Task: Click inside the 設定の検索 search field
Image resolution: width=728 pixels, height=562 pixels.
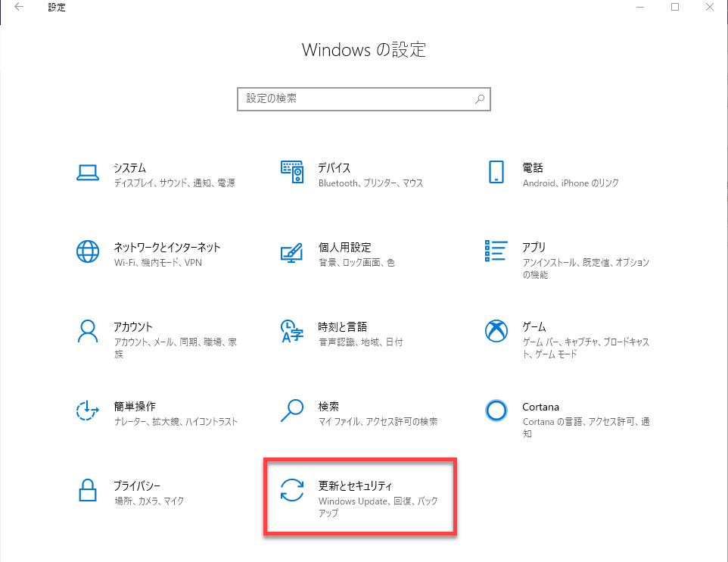Action: [356, 98]
